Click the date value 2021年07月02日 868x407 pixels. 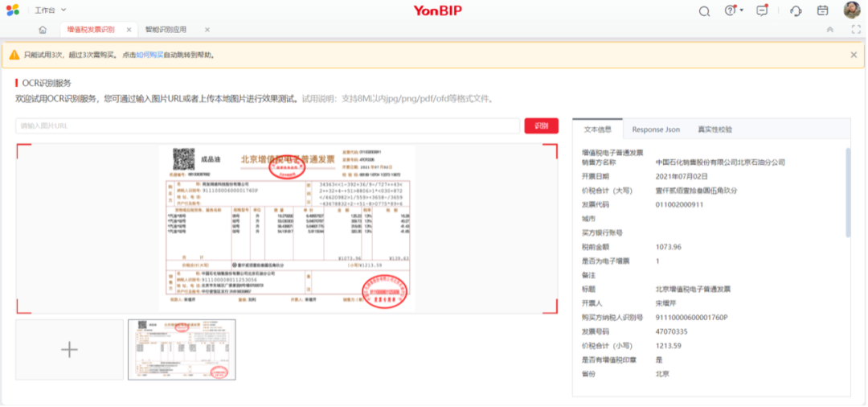(682, 177)
